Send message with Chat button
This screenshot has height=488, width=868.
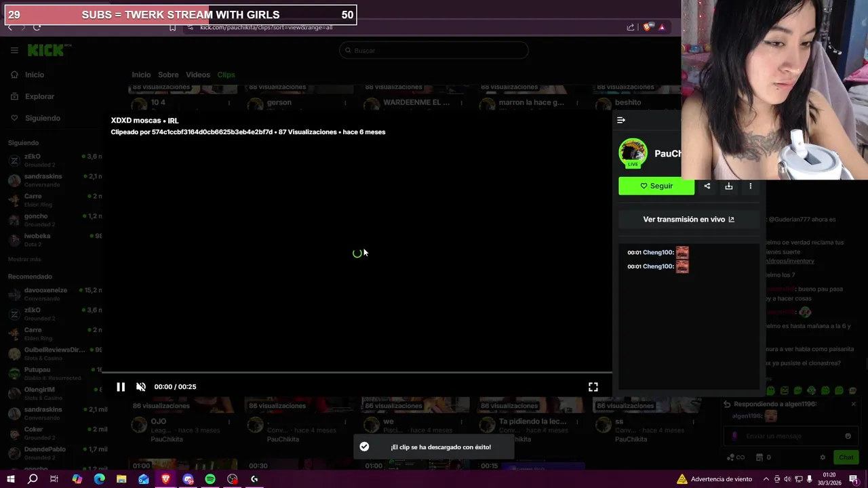(846, 457)
